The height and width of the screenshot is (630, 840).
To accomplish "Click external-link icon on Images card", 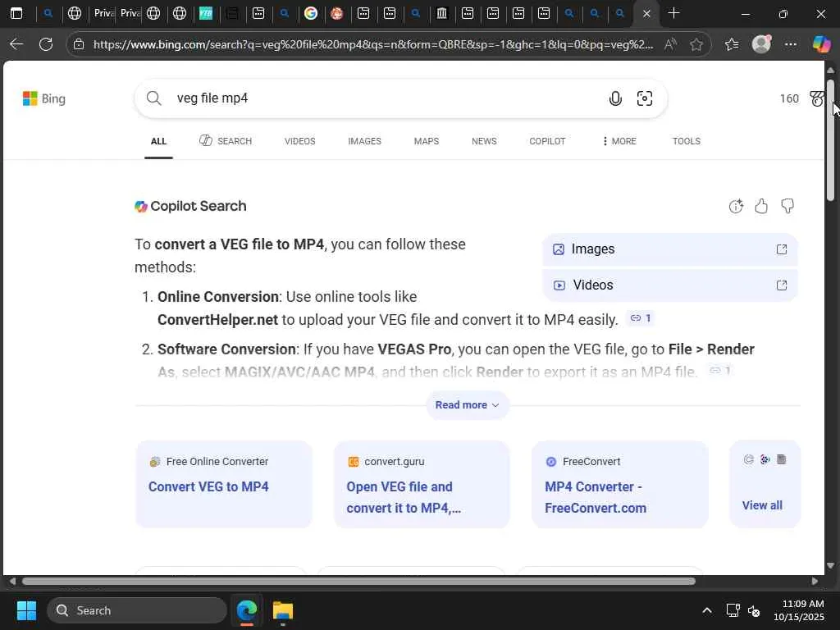I will [782, 249].
